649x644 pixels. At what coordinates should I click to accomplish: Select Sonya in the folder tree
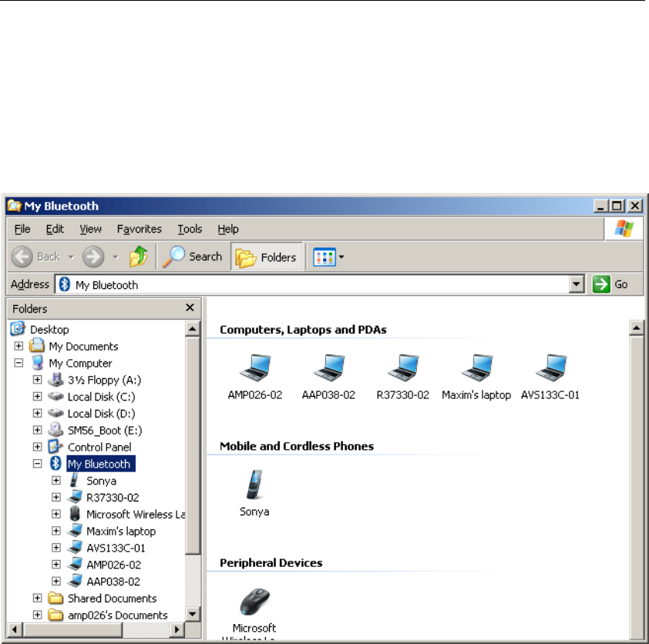point(102,481)
